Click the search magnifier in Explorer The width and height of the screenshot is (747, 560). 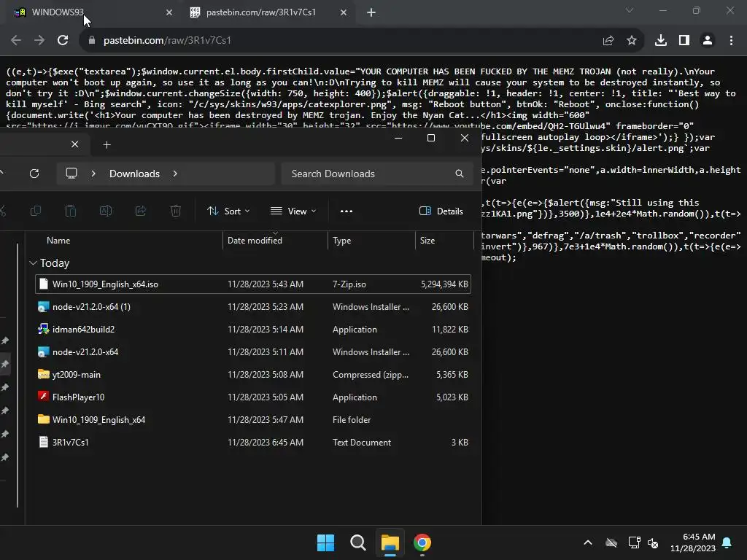pyautogui.click(x=460, y=174)
